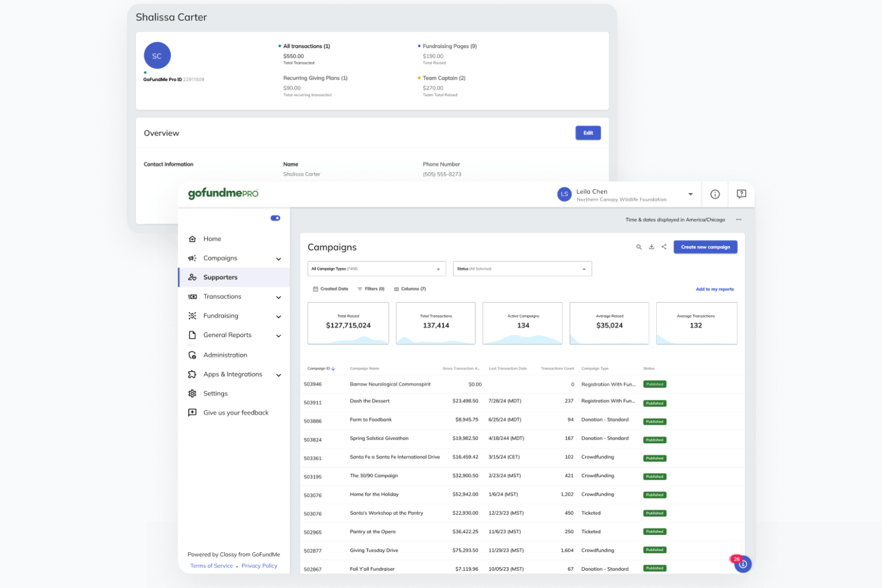This screenshot has width=882, height=588.
Task: Click the Created Date calendar icon
Action: tap(316, 288)
